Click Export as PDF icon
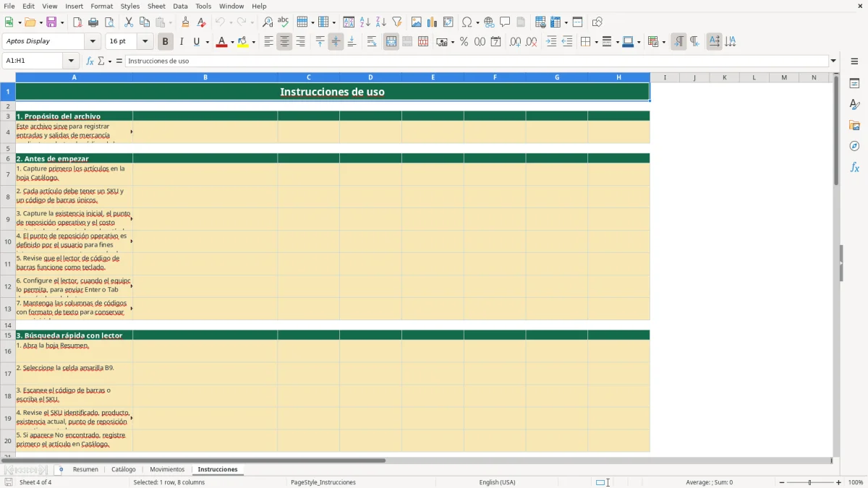 (77, 22)
